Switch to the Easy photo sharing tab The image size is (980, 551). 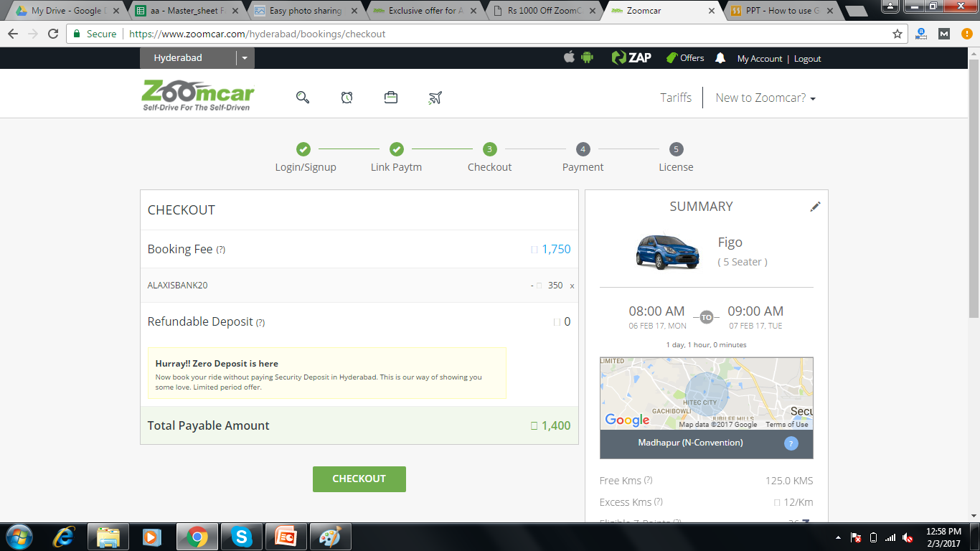tap(305, 11)
